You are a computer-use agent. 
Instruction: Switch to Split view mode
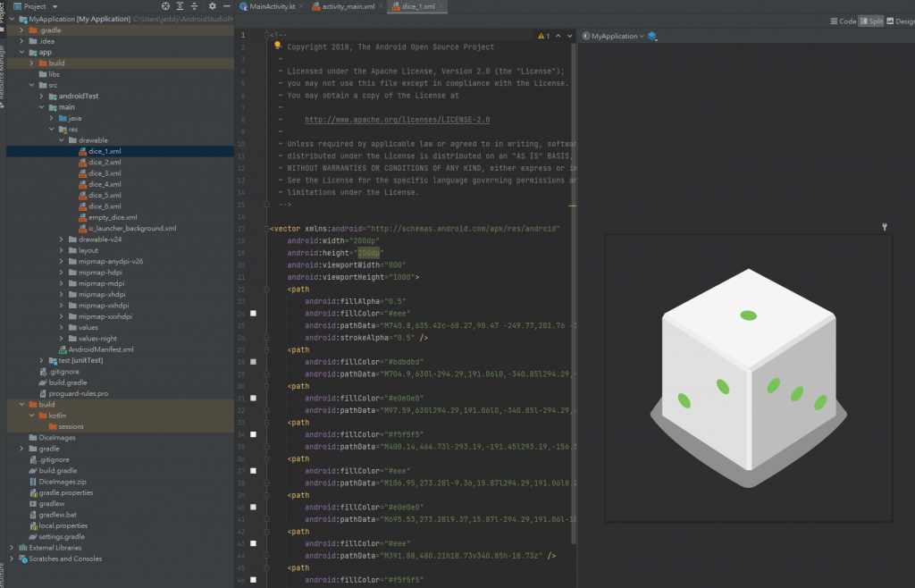[870, 21]
